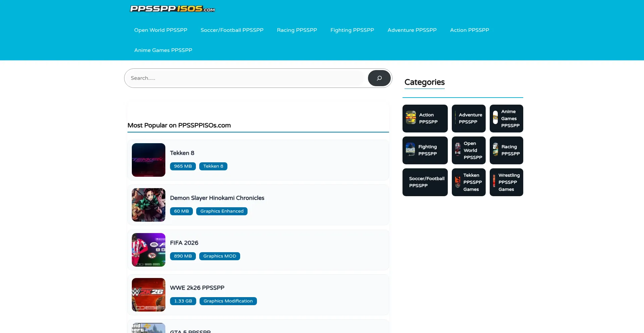Open the FIFA 2026 game thumbnail
The width and height of the screenshot is (644, 333).
click(149, 250)
